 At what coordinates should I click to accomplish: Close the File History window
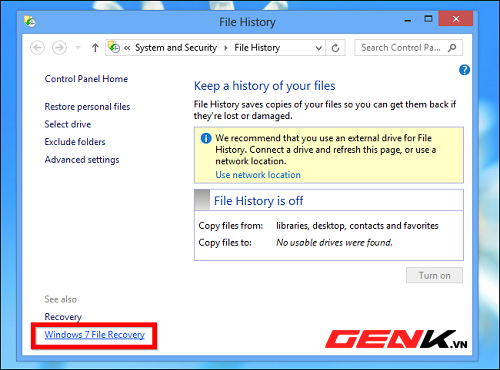pos(456,19)
